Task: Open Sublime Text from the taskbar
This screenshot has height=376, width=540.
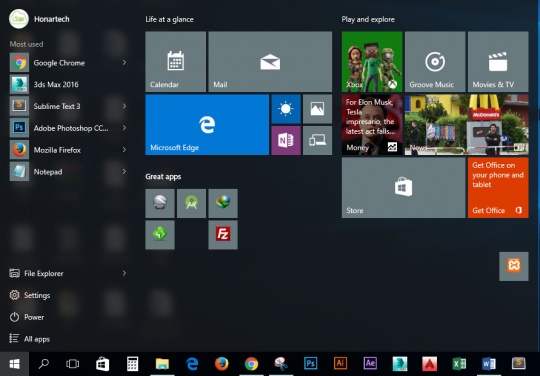Action: point(519,364)
